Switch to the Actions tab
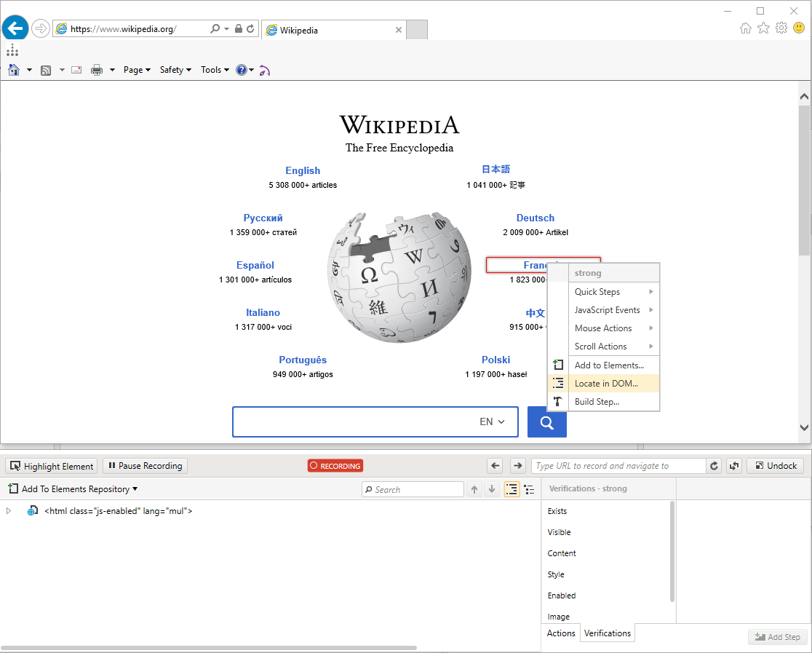The width and height of the screenshot is (812, 653). [x=561, y=633]
